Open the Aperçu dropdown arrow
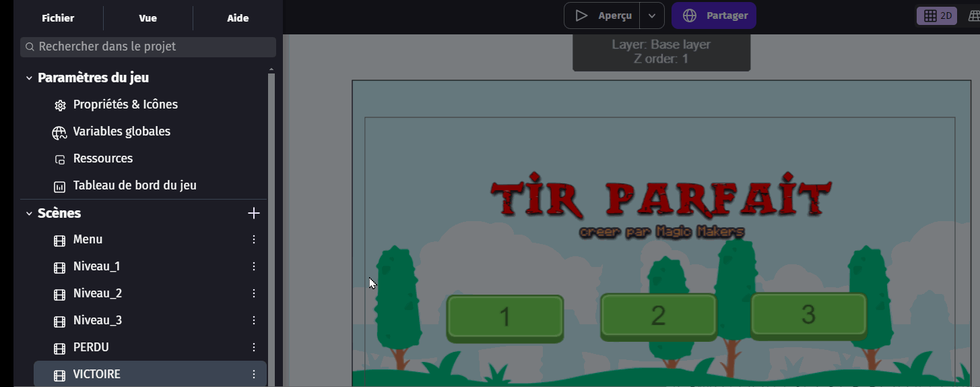This screenshot has width=980, height=387. (652, 16)
